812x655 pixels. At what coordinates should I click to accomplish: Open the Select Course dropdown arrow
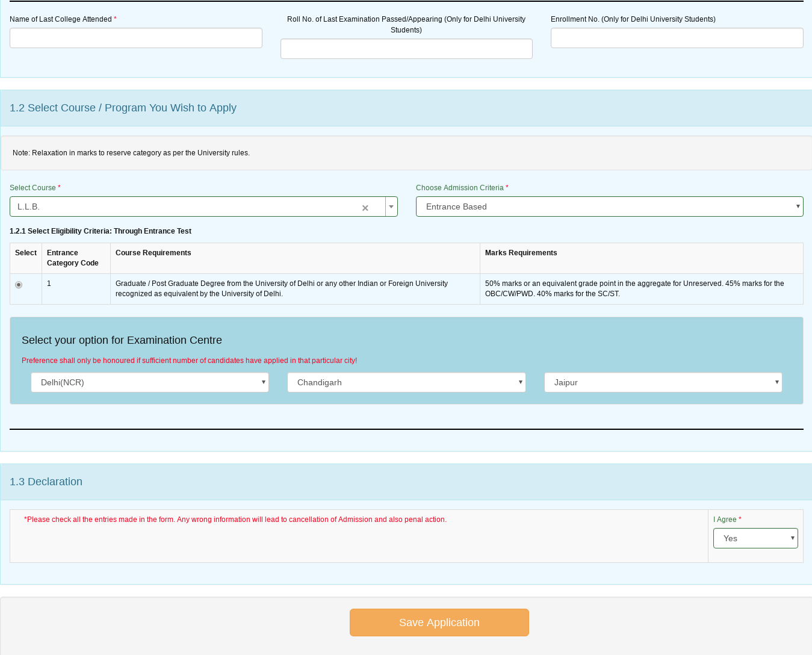391,206
